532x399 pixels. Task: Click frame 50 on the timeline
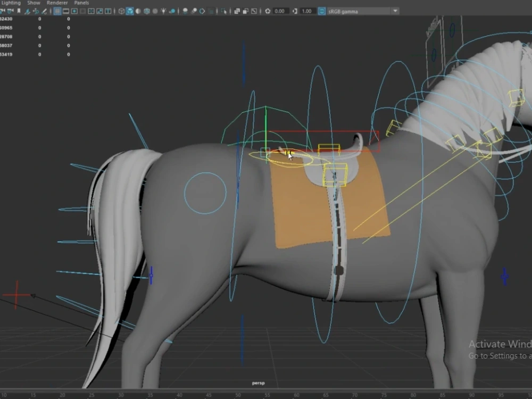(x=238, y=395)
